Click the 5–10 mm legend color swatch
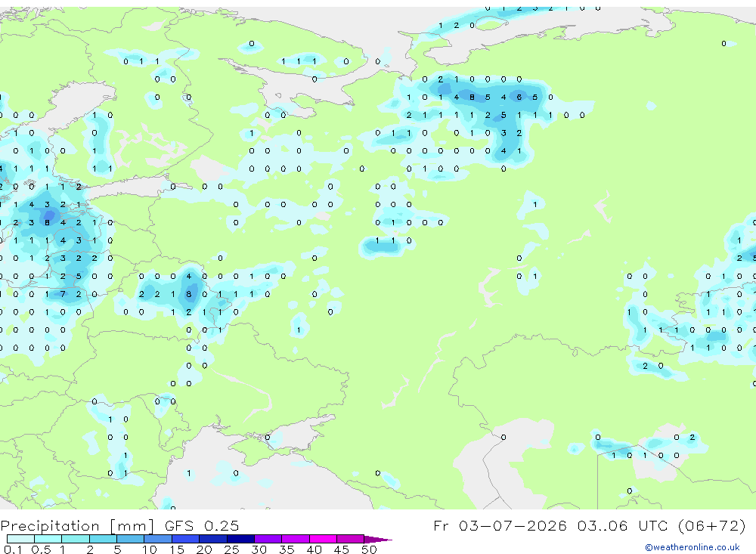The width and height of the screenshot is (756, 554). 131,539
